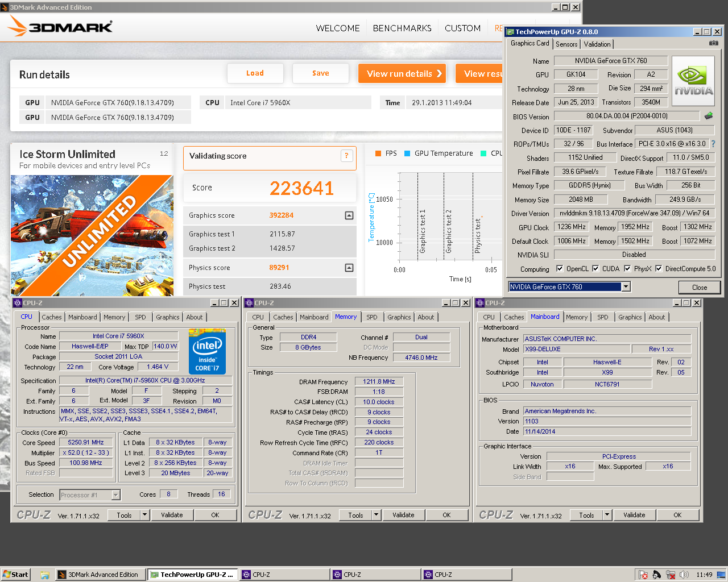Click the show desktop tray icon right of the clock
The width and height of the screenshot is (728, 582).
click(721, 575)
